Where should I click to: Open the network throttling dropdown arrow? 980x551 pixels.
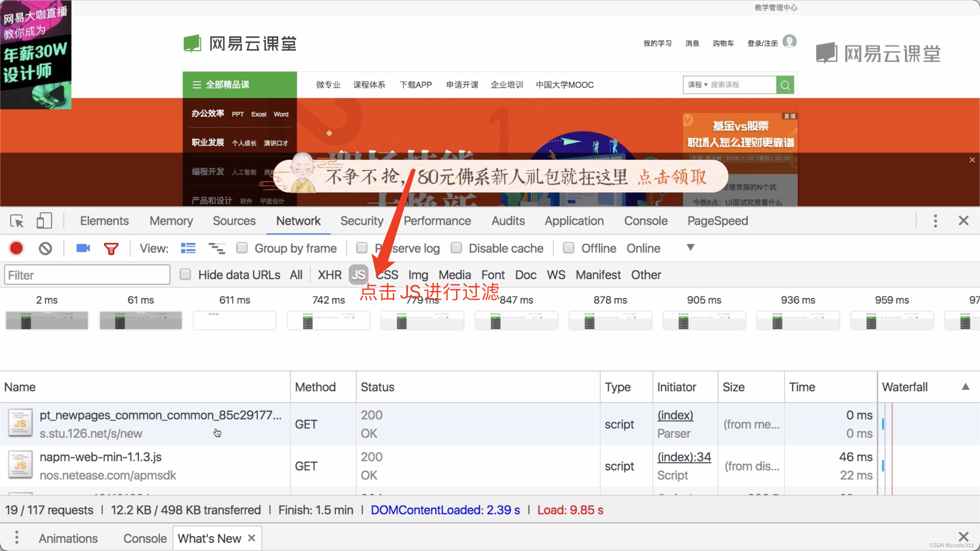[690, 247]
